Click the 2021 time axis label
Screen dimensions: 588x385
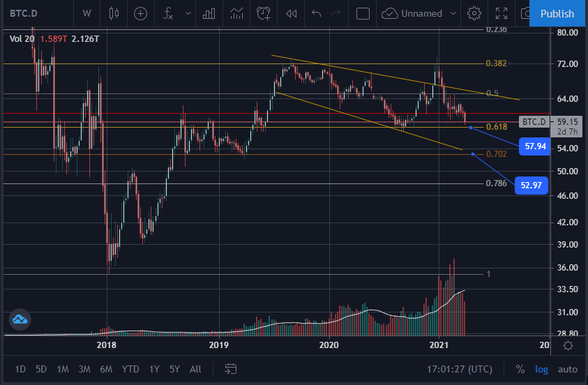[x=439, y=345]
